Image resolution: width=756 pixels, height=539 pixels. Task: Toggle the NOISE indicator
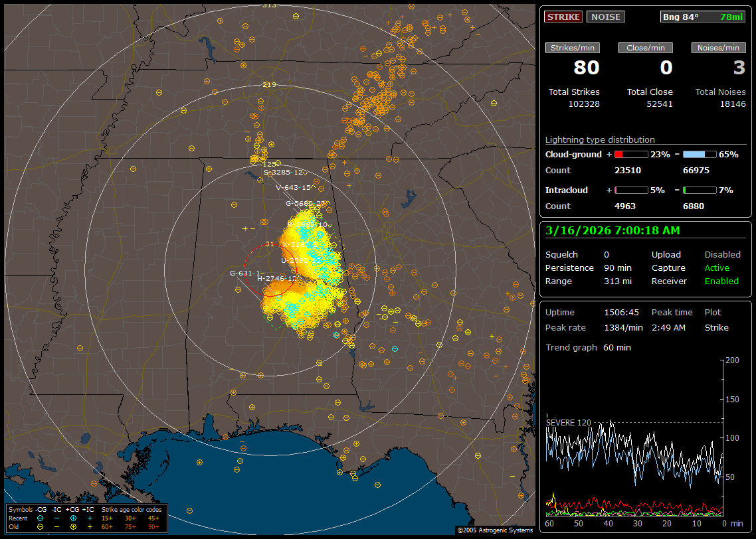click(605, 17)
